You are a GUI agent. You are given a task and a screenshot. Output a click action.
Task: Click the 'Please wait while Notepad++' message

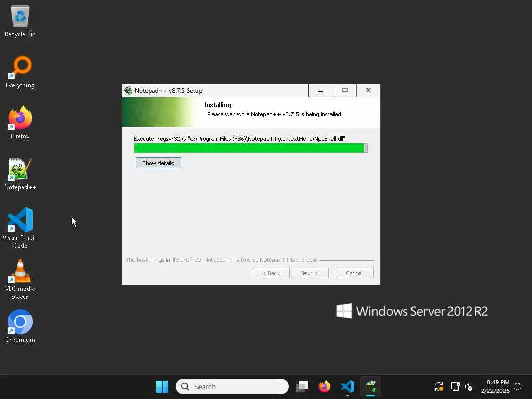tap(275, 114)
